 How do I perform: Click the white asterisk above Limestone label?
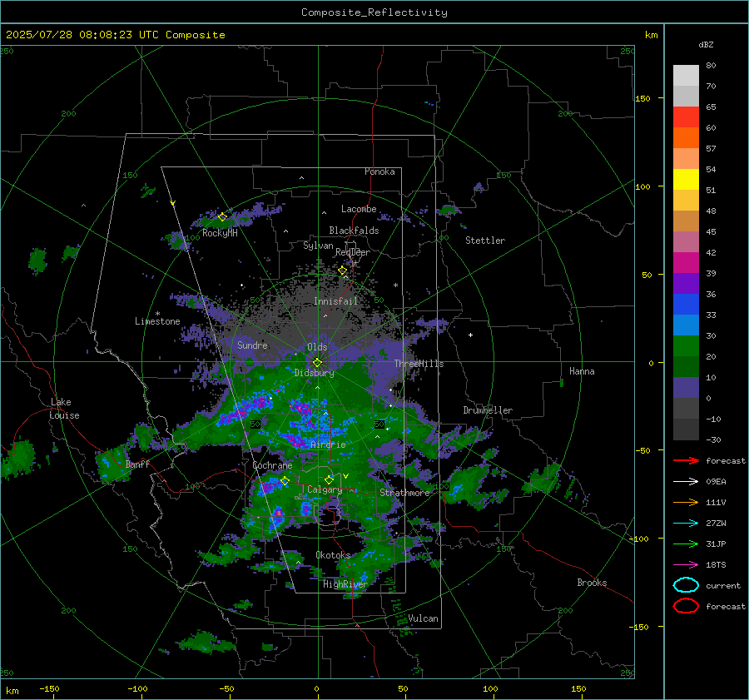tap(157, 314)
